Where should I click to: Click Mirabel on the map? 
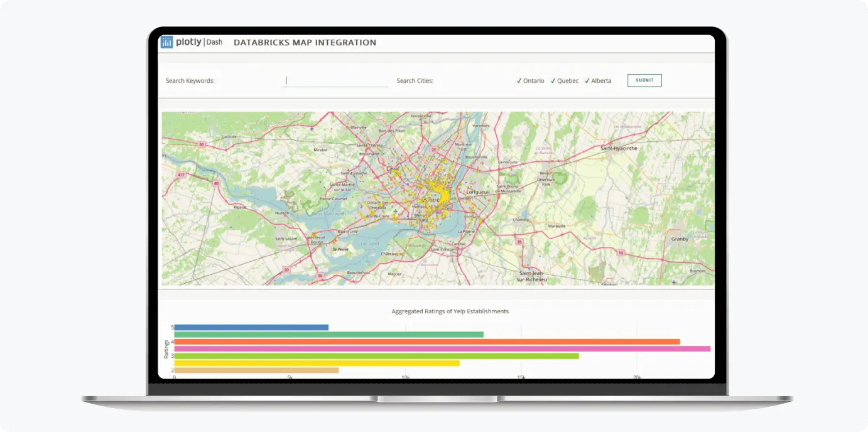tap(321, 150)
